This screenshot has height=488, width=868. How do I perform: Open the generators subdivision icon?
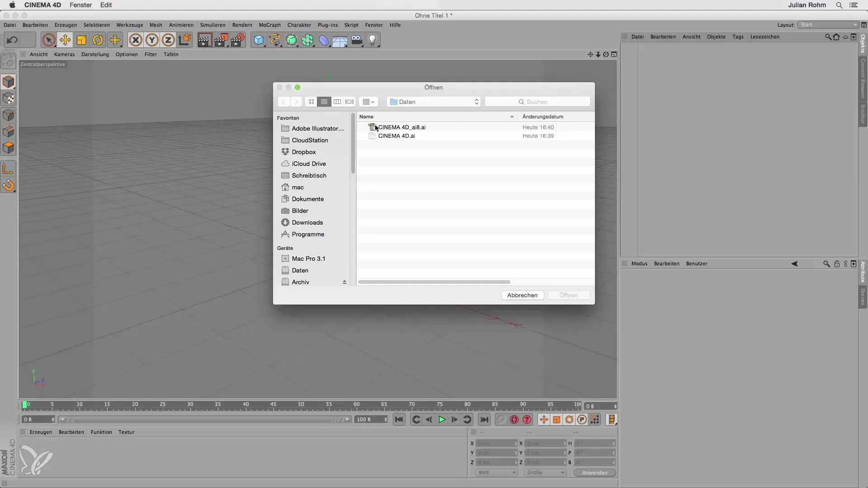click(292, 40)
